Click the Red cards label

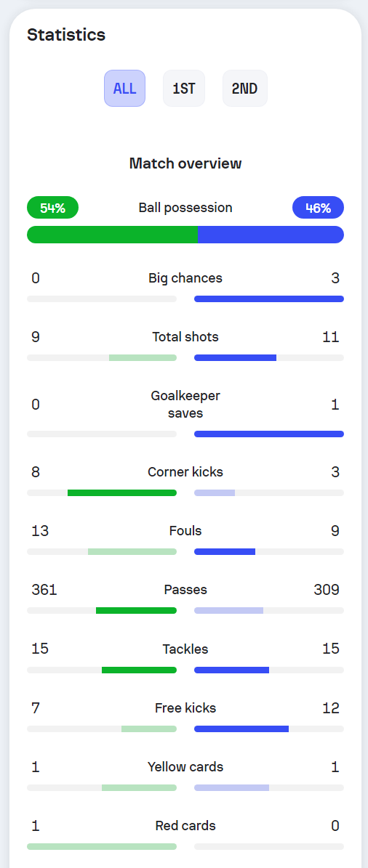[x=185, y=825]
